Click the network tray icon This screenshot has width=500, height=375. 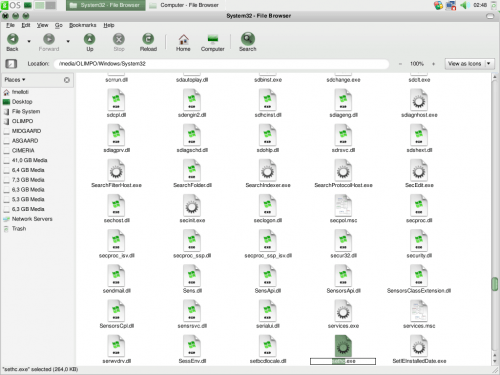click(451, 5)
